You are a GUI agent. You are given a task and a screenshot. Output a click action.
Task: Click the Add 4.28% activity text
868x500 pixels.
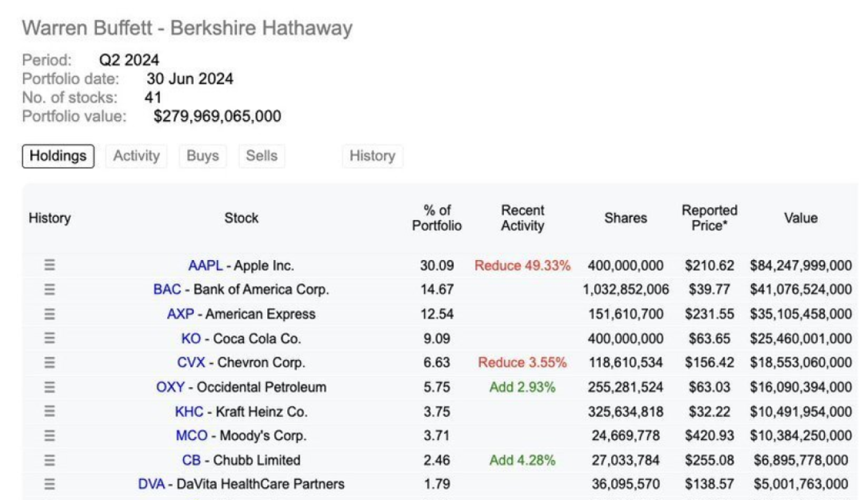pos(522,460)
